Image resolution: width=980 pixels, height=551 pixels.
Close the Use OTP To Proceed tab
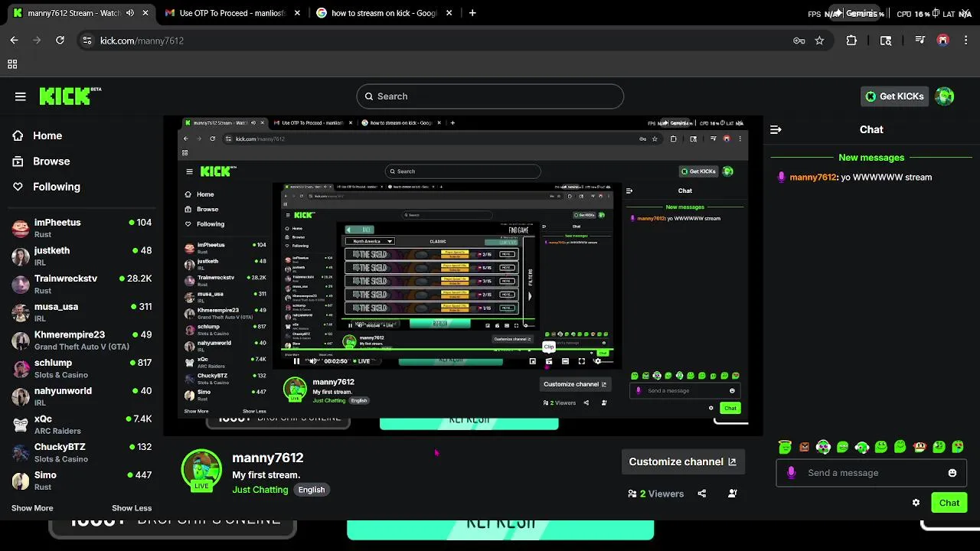[x=298, y=13]
